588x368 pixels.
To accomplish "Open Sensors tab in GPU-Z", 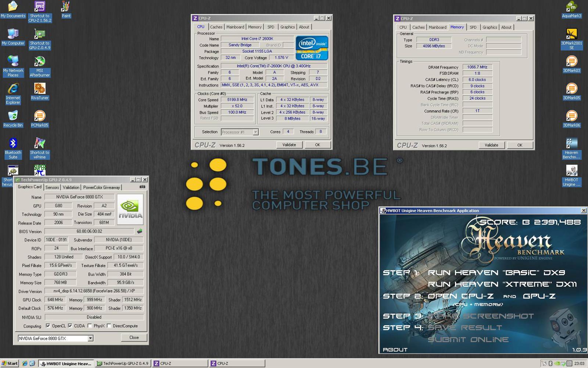I will click(52, 187).
